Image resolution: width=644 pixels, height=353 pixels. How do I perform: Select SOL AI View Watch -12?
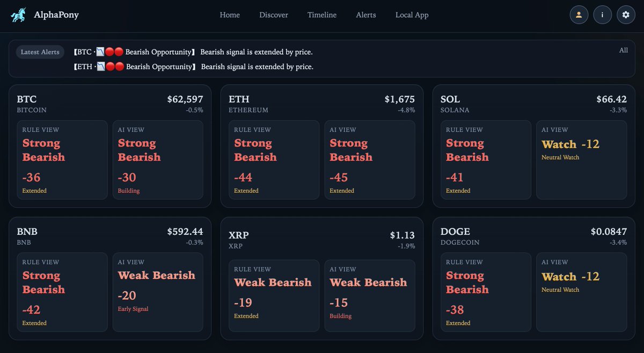click(x=582, y=160)
